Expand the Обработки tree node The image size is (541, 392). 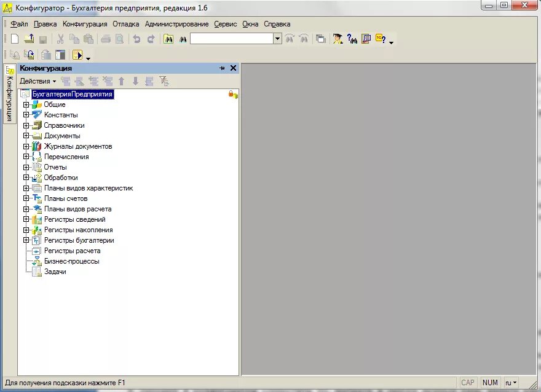(26, 178)
